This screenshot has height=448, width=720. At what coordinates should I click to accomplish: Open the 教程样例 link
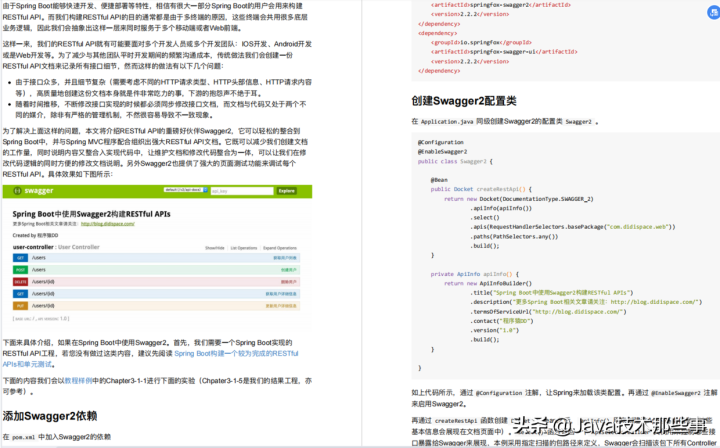[78, 381]
